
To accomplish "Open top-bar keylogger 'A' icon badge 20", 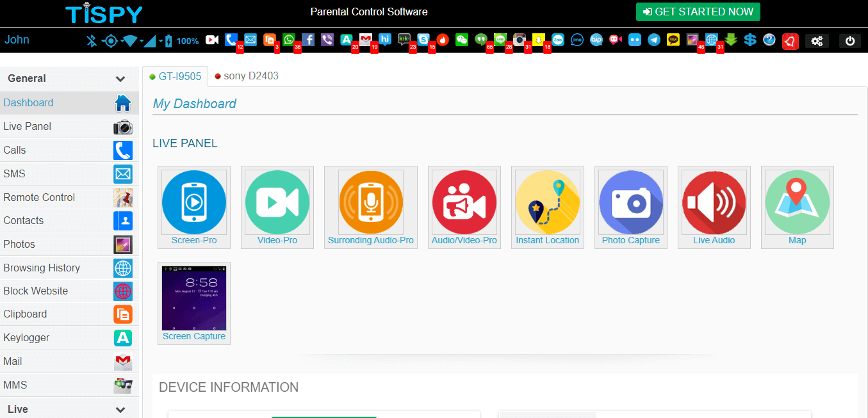I will [347, 40].
